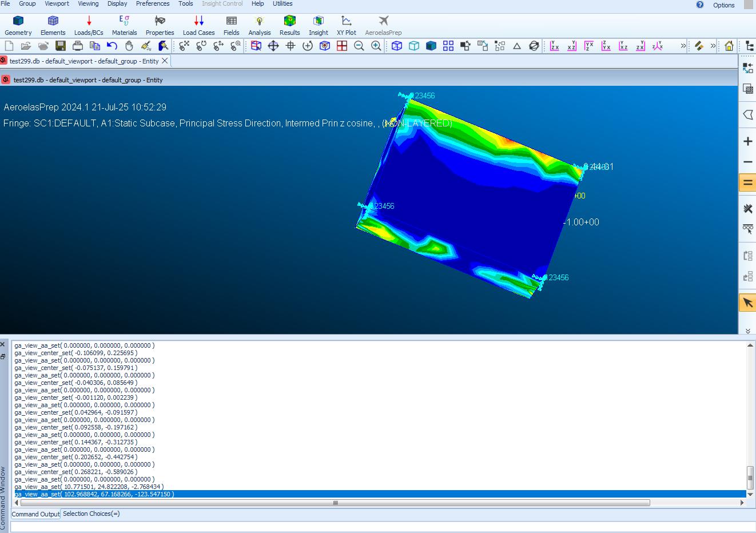
Task: Expand hidden view-orientation toolbar items chevron
Action: [683, 46]
